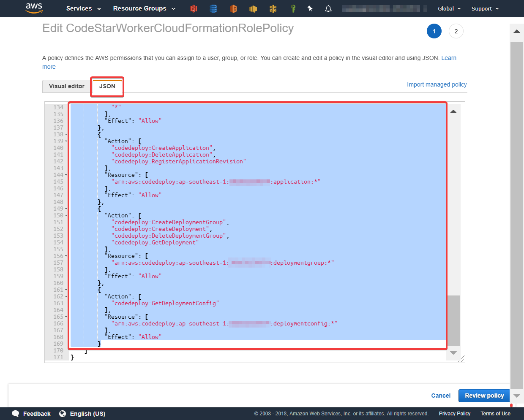Click the JSON editor scrollbar thumb
The width and height of the screenshot is (524, 420).
click(x=453, y=321)
